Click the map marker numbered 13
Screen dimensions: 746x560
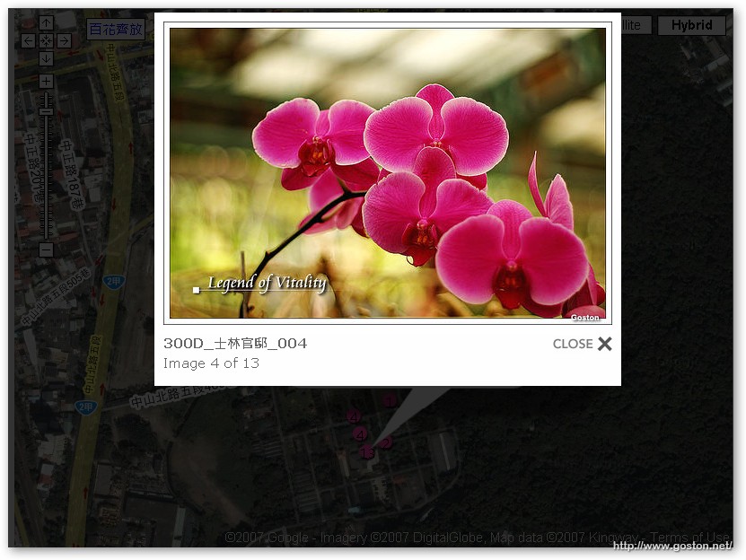366,453
